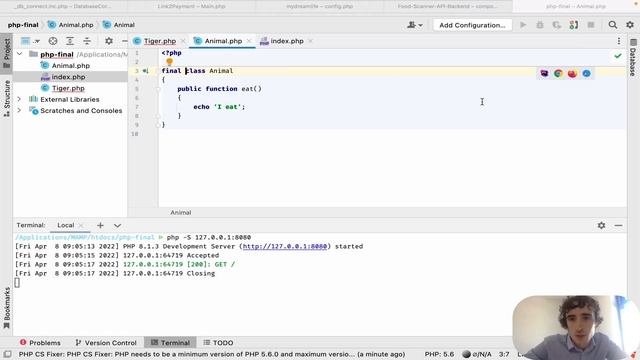This screenshot has width=640, height=360.
Task: Open IDE settings gear in the top toolbar
Action: click(x=630, y=25)
